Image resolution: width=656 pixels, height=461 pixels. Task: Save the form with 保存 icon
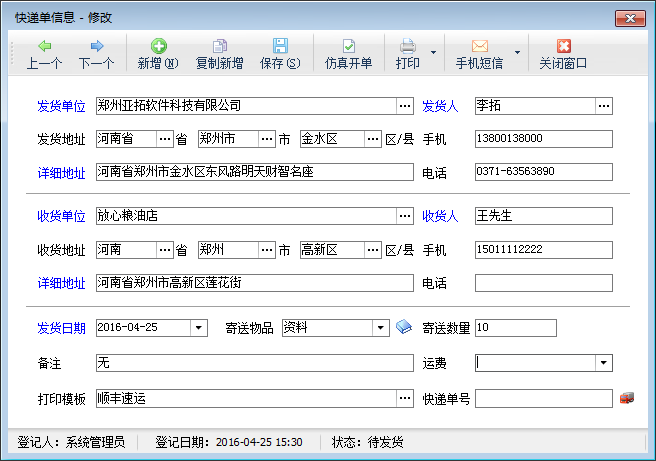click(x=280, y=46)
